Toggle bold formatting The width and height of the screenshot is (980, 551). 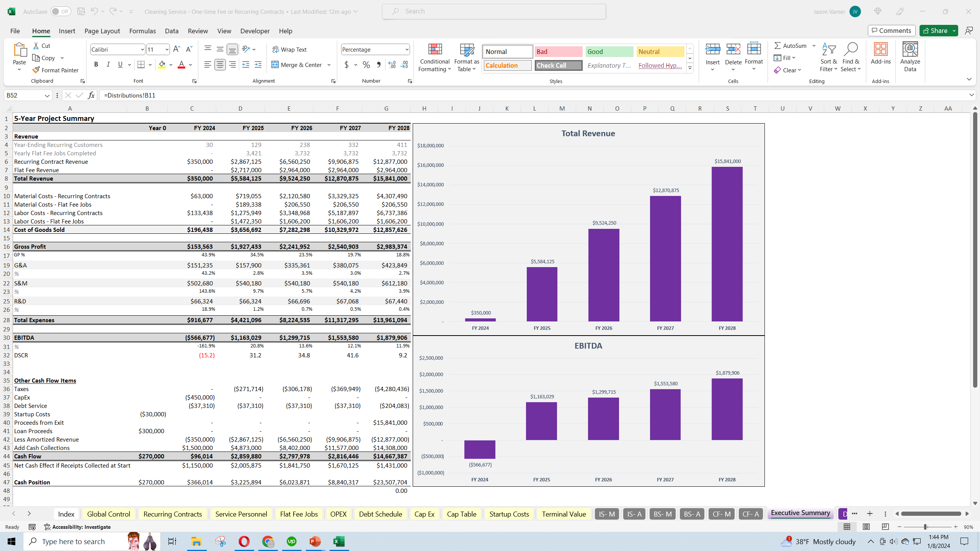[x=96, y=64]
